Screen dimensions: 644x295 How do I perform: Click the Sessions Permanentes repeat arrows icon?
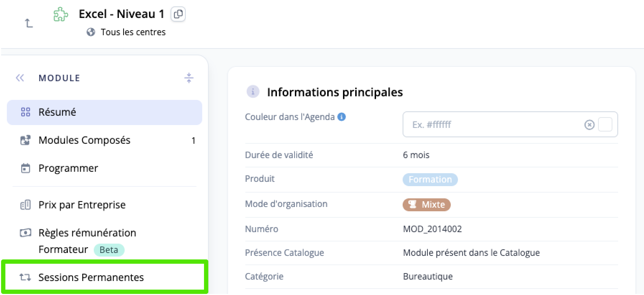[x=25, y=277]
